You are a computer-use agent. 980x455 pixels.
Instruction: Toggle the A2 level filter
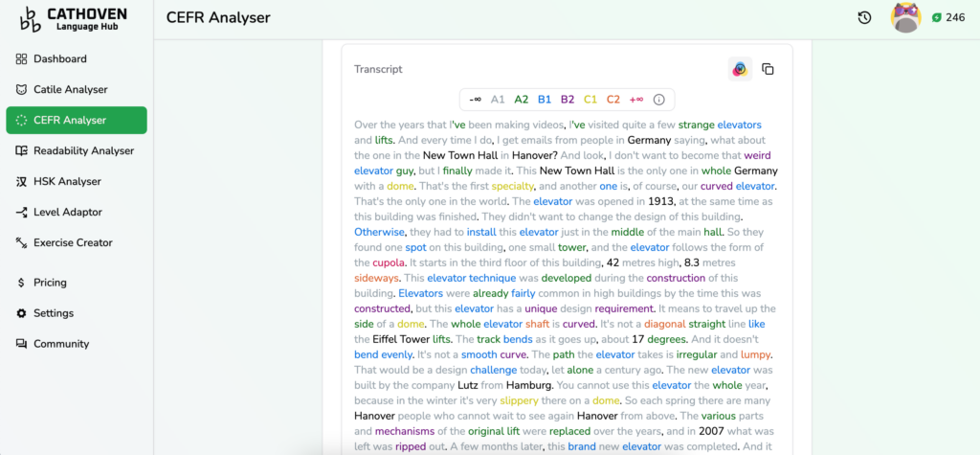[522, 100]
